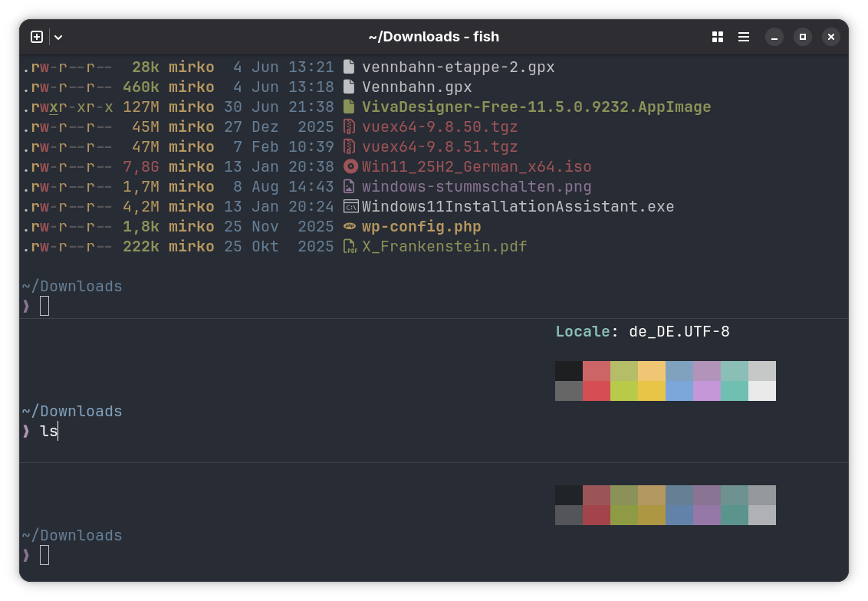Click date 7 Feb 10:39
The image size is (868, 601).
[x=284, y=146]
